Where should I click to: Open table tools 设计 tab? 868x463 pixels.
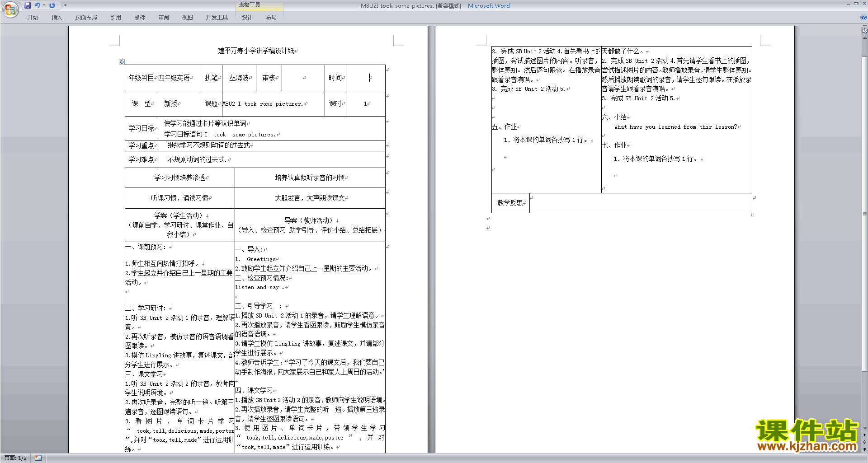point(247,17)
